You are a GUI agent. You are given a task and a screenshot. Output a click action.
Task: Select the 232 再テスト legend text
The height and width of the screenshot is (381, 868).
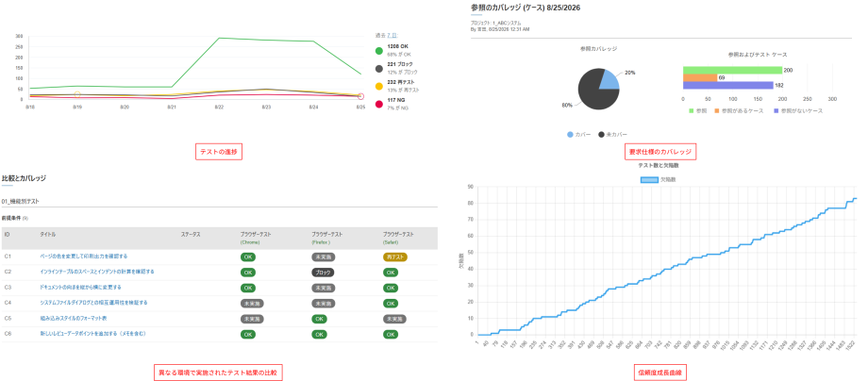click(x=401, y=82)
